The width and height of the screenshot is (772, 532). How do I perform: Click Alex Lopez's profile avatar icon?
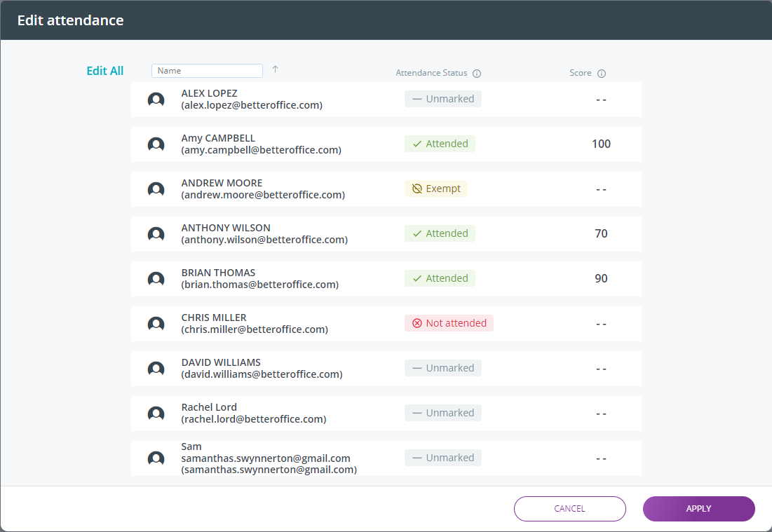156,100
